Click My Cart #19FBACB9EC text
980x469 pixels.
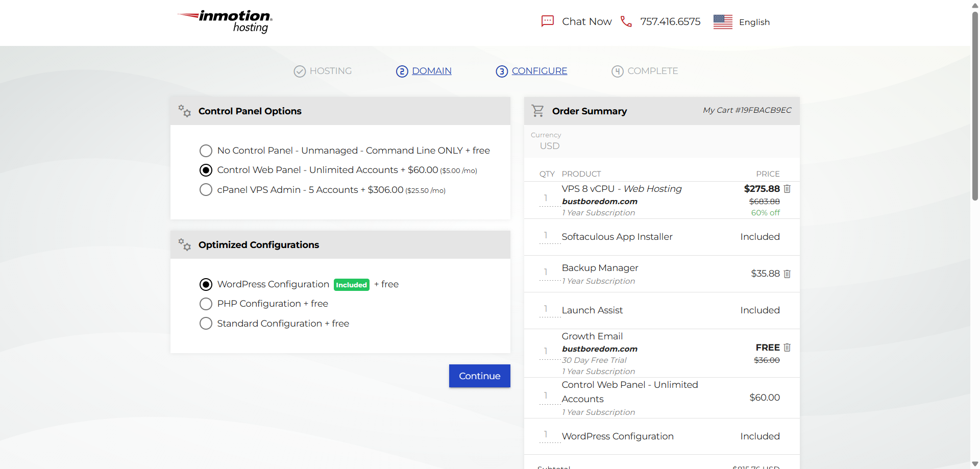click(747, 110)
